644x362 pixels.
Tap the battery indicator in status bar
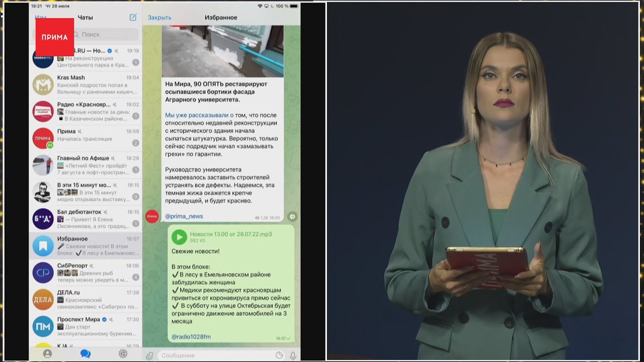coord(294,6)
